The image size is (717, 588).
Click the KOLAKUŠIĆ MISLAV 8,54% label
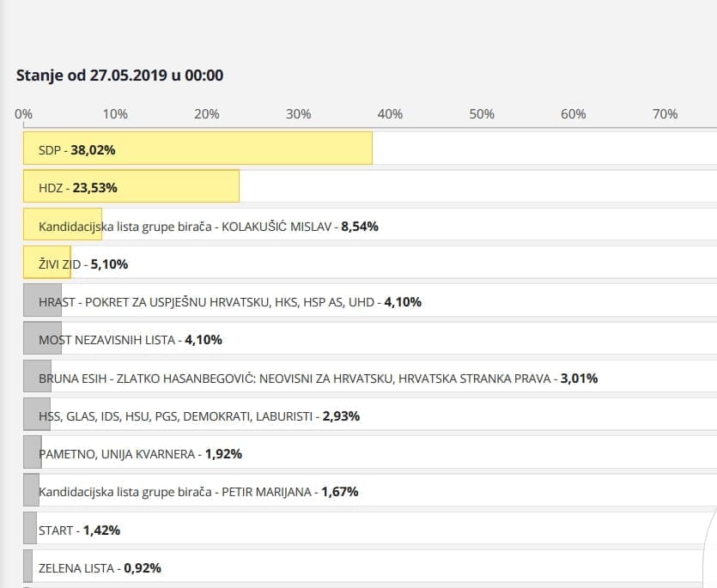[x=208, y=227]
